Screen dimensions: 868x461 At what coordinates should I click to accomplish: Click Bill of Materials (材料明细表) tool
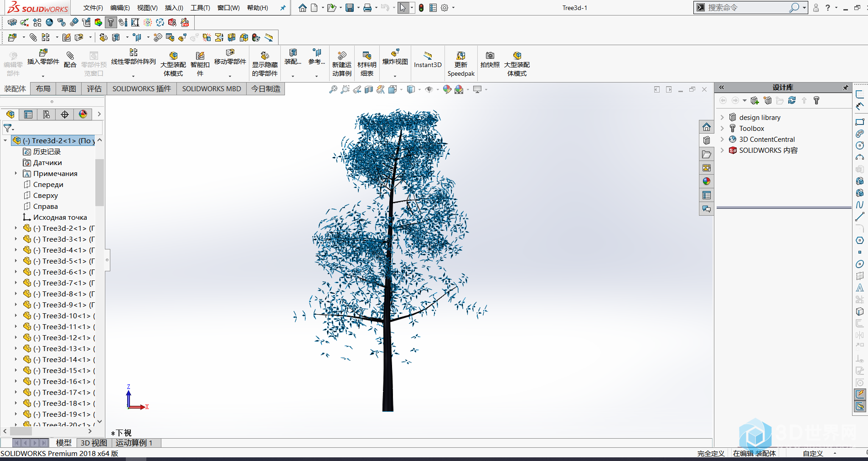click(x=367, y=64)
